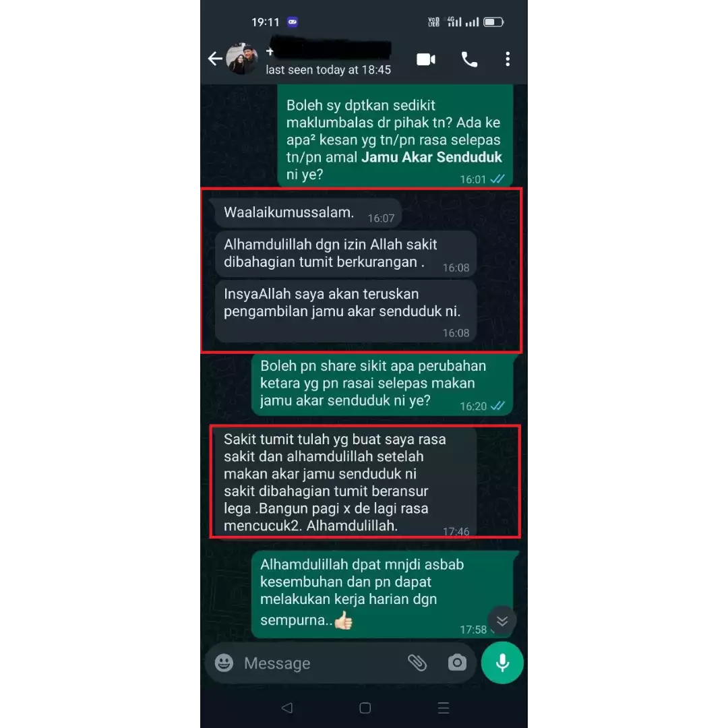Open the camera from message bar
Viewport: 728px width, 728px height.
click(457, 663)
